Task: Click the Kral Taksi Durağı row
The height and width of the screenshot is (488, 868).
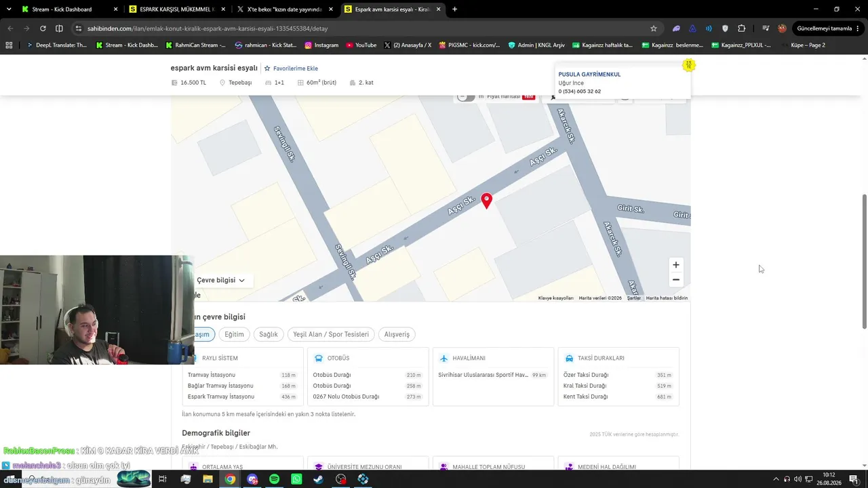Action: (x=618, y=386)
